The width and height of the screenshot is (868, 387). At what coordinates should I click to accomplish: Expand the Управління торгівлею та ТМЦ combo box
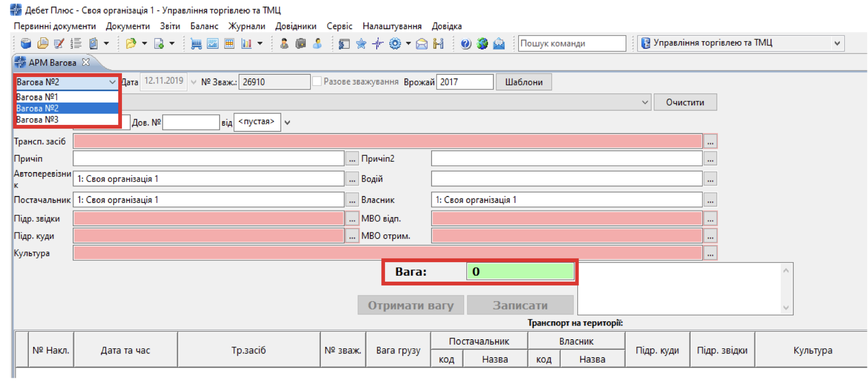tap(837, 43)
